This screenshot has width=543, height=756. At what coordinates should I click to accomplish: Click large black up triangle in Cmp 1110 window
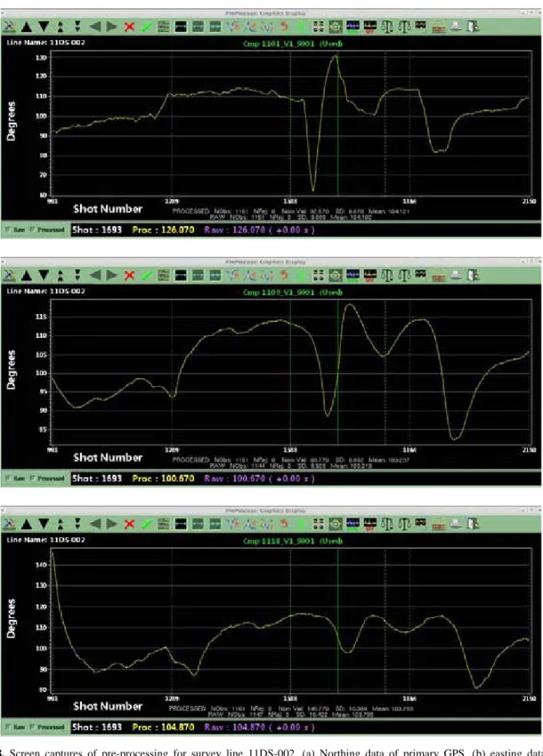(x=27, y=524)
